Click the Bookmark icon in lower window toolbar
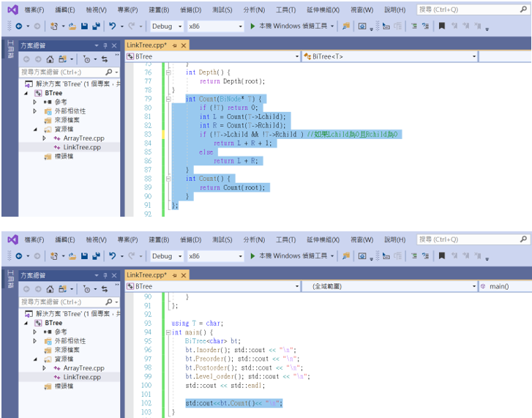This screenshot has height=418, width=532. [442, 255]
